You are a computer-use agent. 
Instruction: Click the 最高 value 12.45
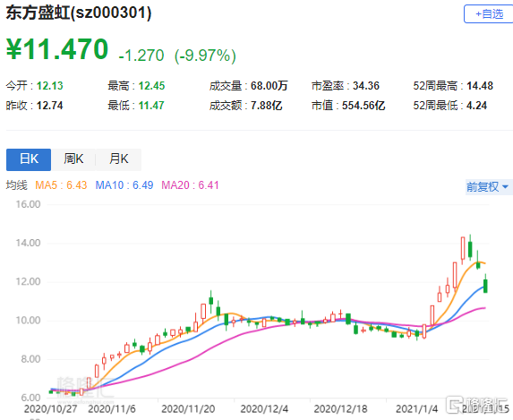tap(151, 86)
